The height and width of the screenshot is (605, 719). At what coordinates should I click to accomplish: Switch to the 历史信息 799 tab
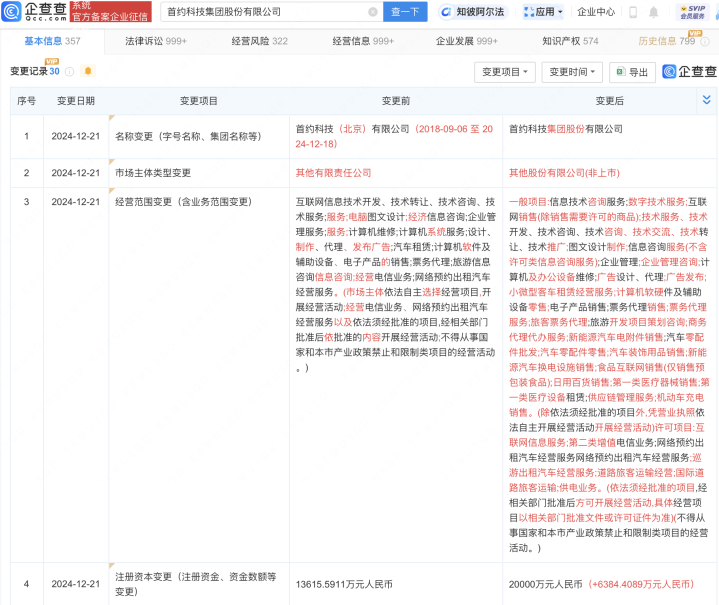[x=667, y=41]
